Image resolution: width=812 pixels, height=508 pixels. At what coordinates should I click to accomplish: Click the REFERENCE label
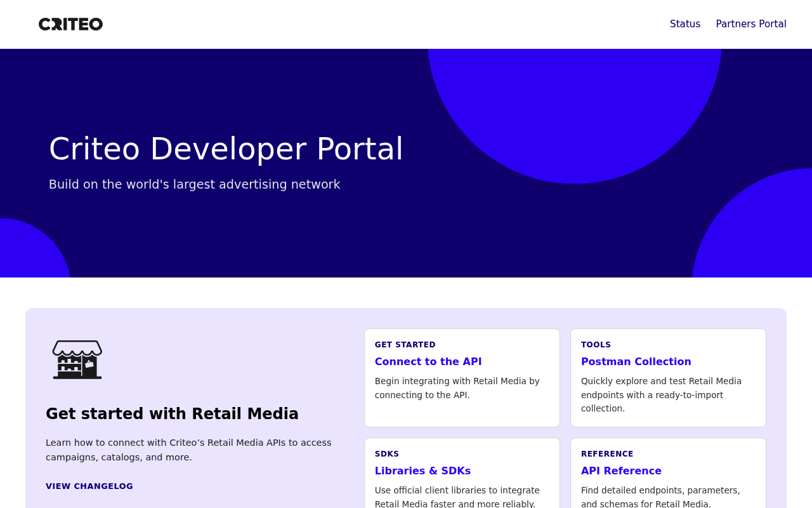point(607,454)
